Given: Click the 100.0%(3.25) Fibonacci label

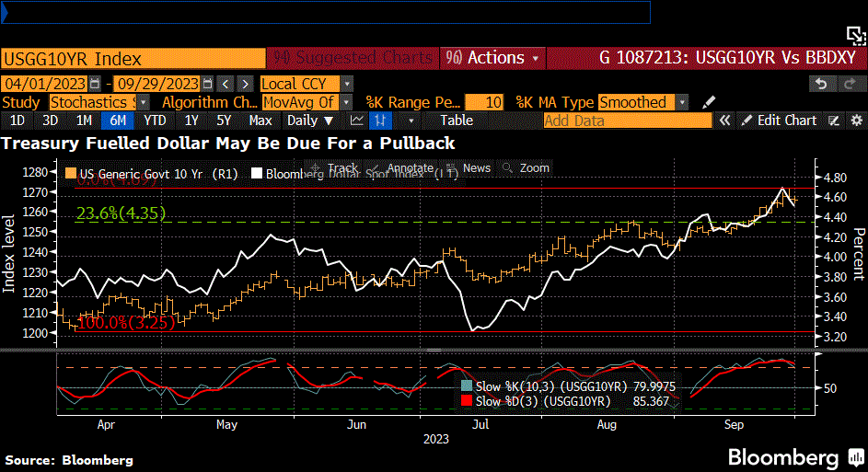Looking at the screenshot, I should click(x=127, y=323).
